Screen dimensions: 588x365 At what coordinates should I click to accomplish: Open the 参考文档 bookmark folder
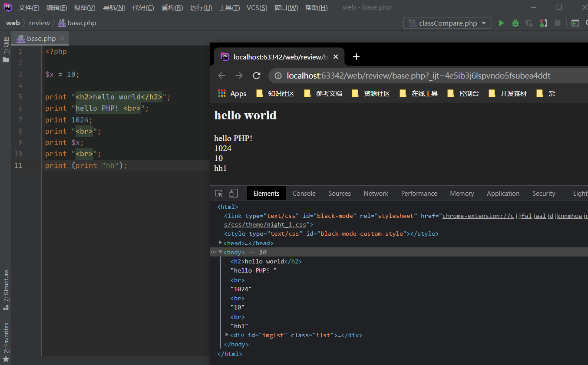point(323,93)
